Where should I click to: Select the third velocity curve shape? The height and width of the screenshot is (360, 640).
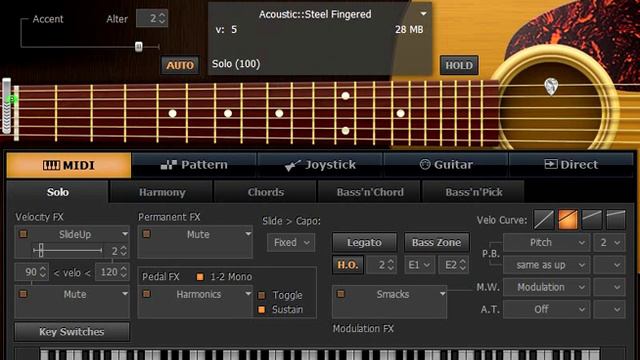click(x=592, y=220)
